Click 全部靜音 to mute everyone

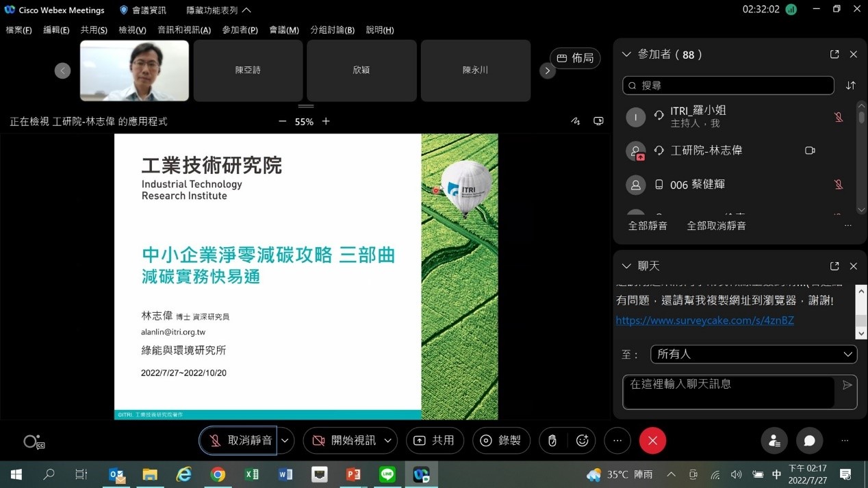pyautogui.click(x=648, y=226)
